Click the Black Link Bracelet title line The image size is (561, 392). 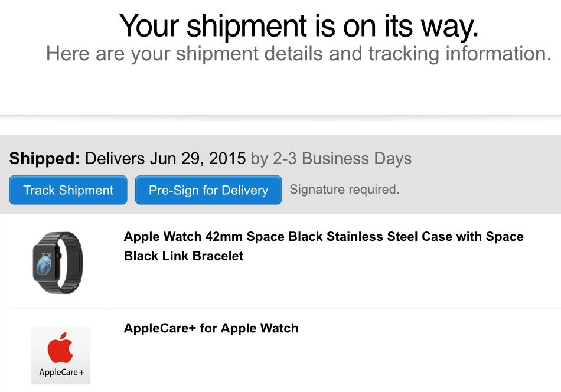tap(184, 256)
